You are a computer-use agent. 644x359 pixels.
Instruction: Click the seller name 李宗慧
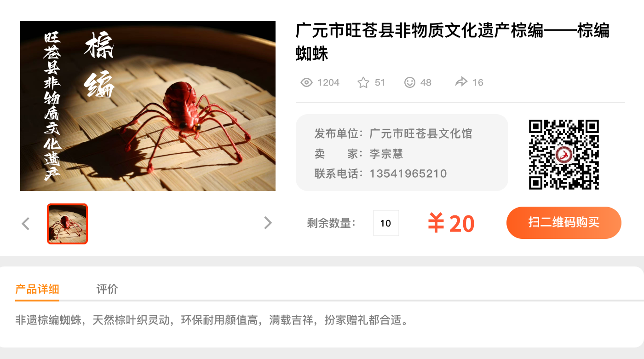click(x=386, y=154)
